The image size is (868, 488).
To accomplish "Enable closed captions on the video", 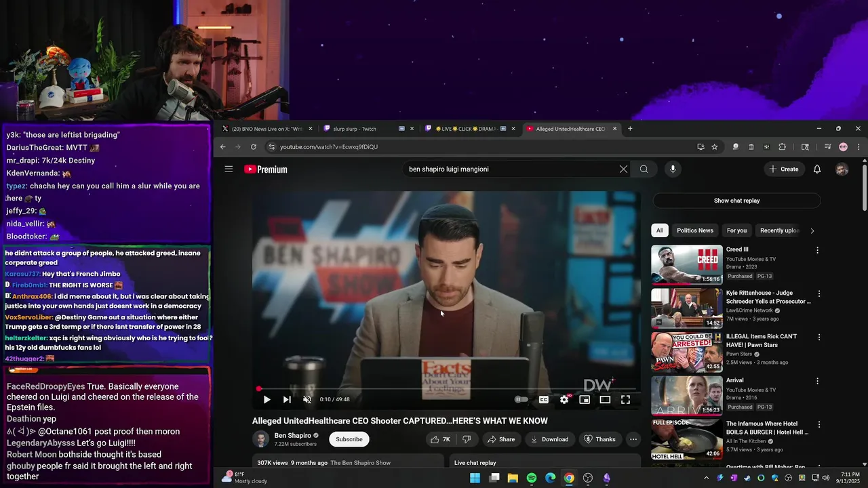I will (x=543, y=400).
